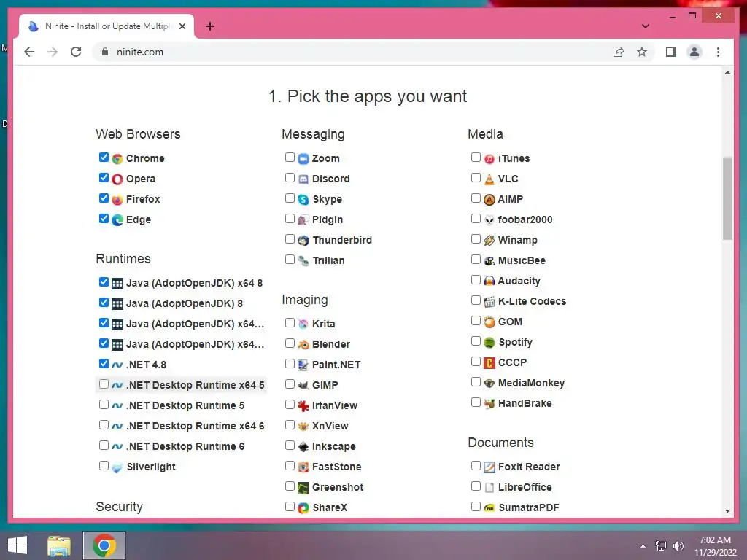The image size is (747, 560).
Task: Click the page vertical scrollbar thumb
Action: 727,198
